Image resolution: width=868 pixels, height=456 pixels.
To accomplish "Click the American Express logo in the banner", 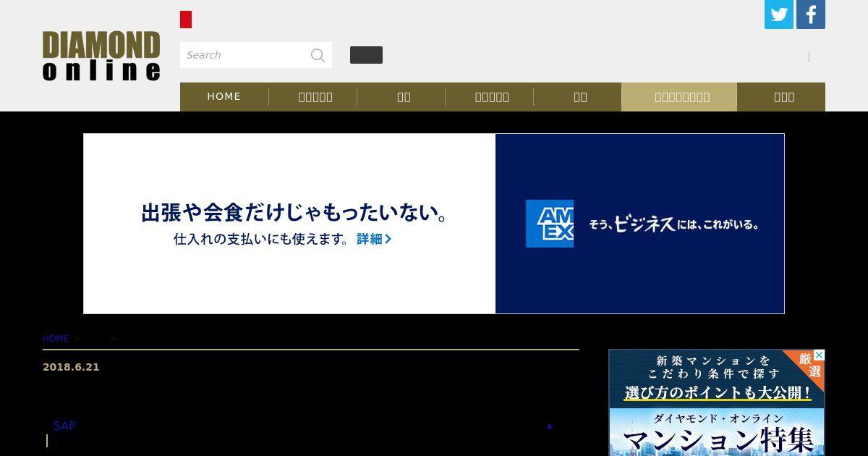I will coord(550,224).
